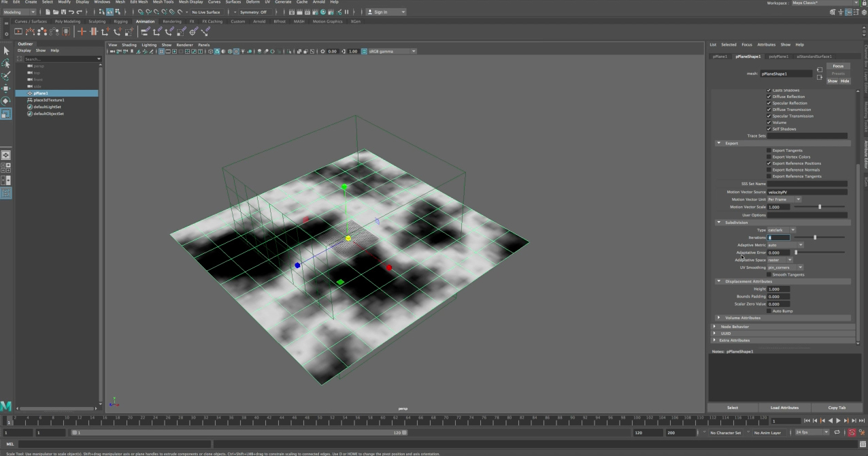Toggle the Specular Reflection checkbox
Screen dimensions: 868x456
769,103
